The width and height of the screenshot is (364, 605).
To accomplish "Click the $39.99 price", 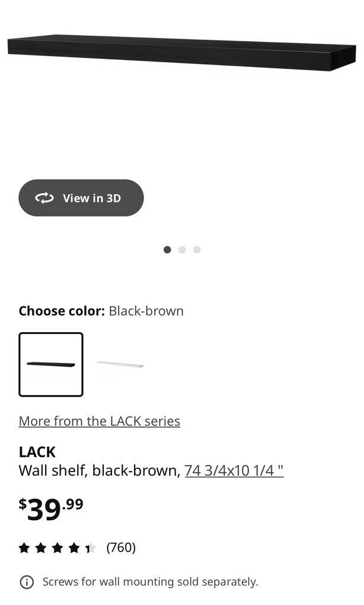I will click(51, 509).
